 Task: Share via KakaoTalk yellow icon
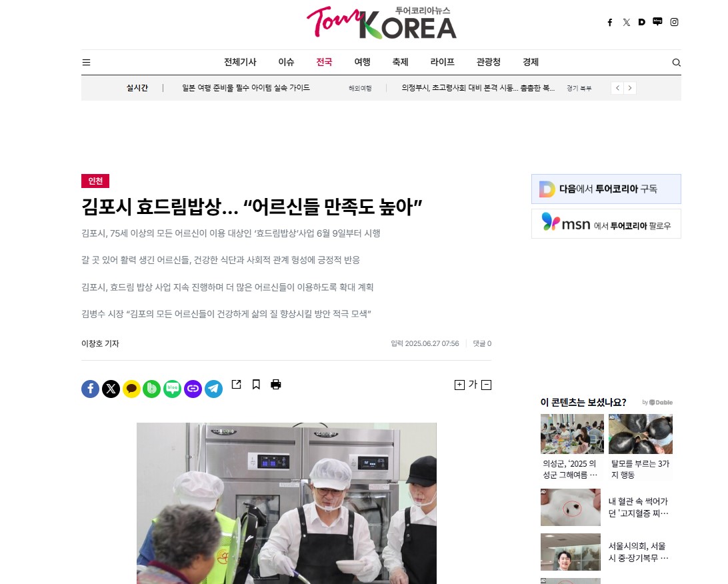(131, 389)
